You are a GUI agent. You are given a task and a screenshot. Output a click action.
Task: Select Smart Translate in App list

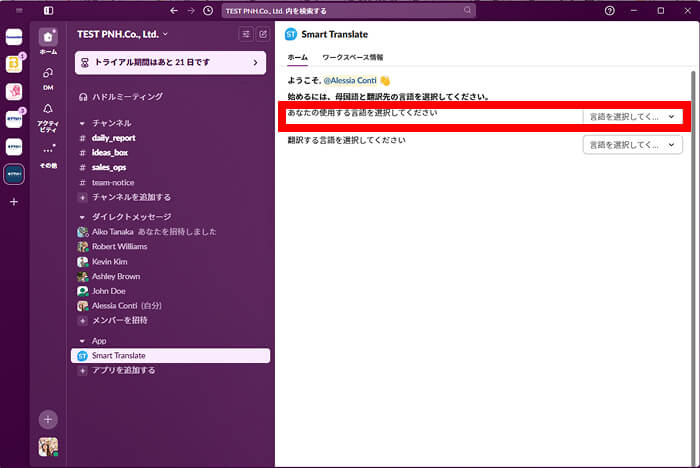pyautogui.click(x=170, y=355)
